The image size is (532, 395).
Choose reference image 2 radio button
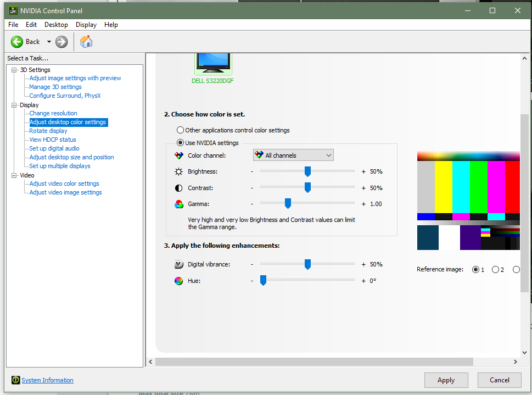(x=495, y=270)
